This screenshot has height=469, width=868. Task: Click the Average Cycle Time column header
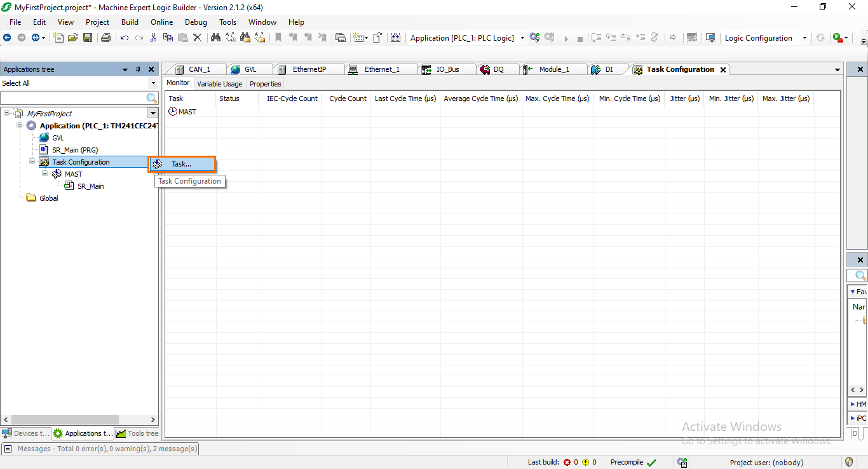click(x=481, y=99)
